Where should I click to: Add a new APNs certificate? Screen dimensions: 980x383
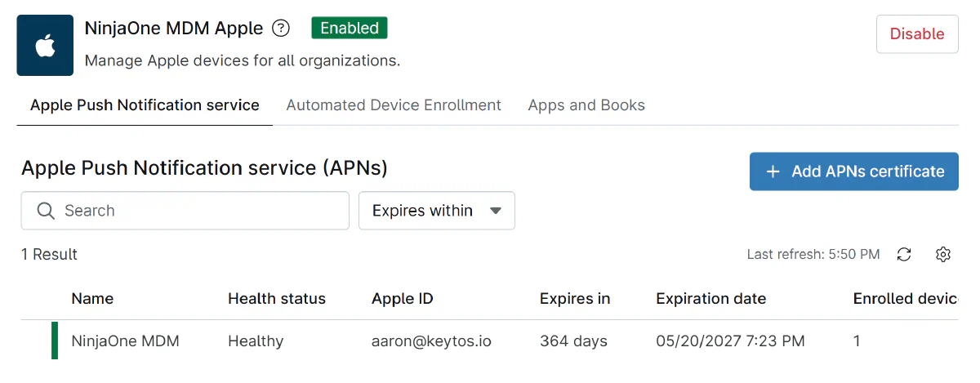(854, 171)
